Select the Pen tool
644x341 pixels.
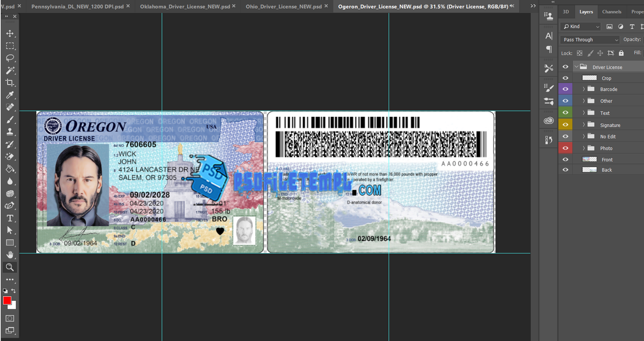coord(10,206)
